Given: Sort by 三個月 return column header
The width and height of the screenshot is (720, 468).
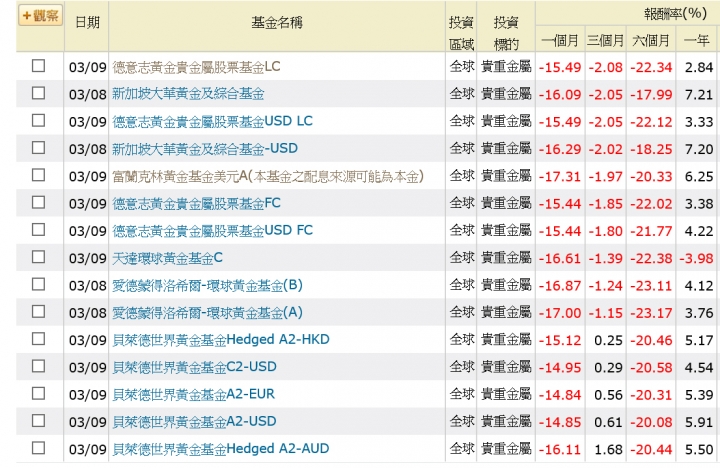Looking at the screenshot, I should tap(605, 41).
